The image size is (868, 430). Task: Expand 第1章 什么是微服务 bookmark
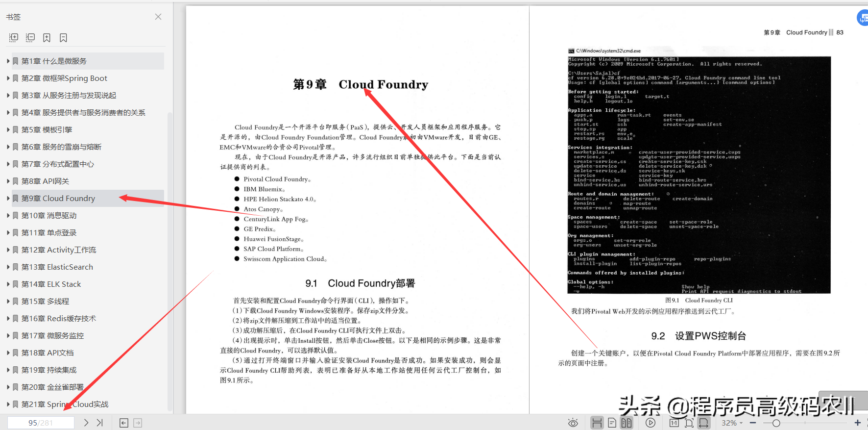tap(8, 61)
